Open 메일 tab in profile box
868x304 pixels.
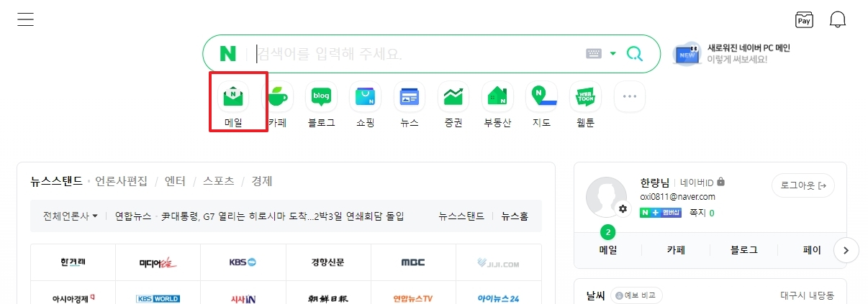tap(608, 250)
